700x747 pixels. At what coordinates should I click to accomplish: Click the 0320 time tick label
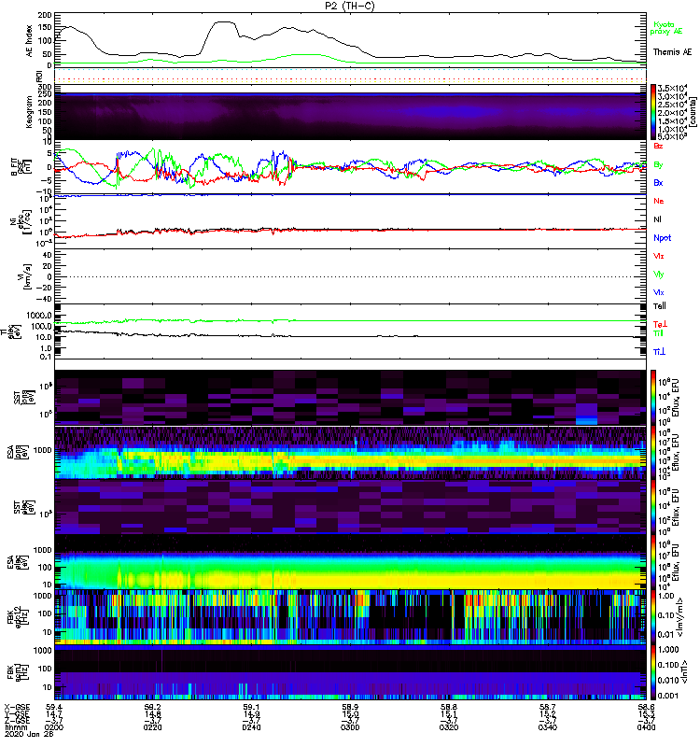[x=449, y=727]
